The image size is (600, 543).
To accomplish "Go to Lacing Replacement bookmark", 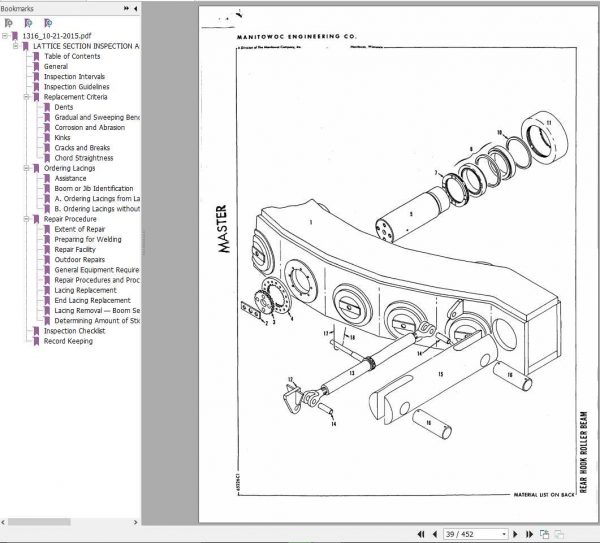I will (x=85, y=290).
